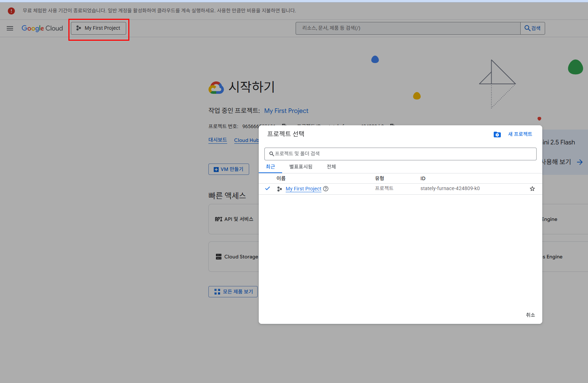Click the ID column header
Viewport: 588px width, 383px height.
coord(423,178)
